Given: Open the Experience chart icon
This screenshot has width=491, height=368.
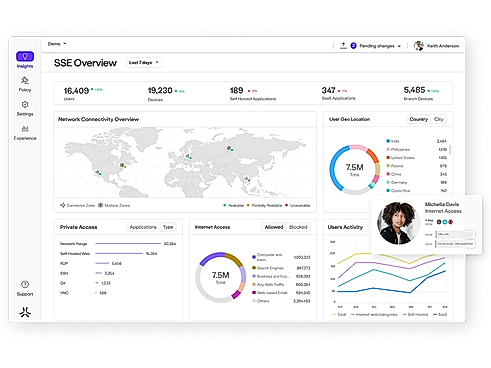Looking at the screenshot, I should [x=25, y=129].
